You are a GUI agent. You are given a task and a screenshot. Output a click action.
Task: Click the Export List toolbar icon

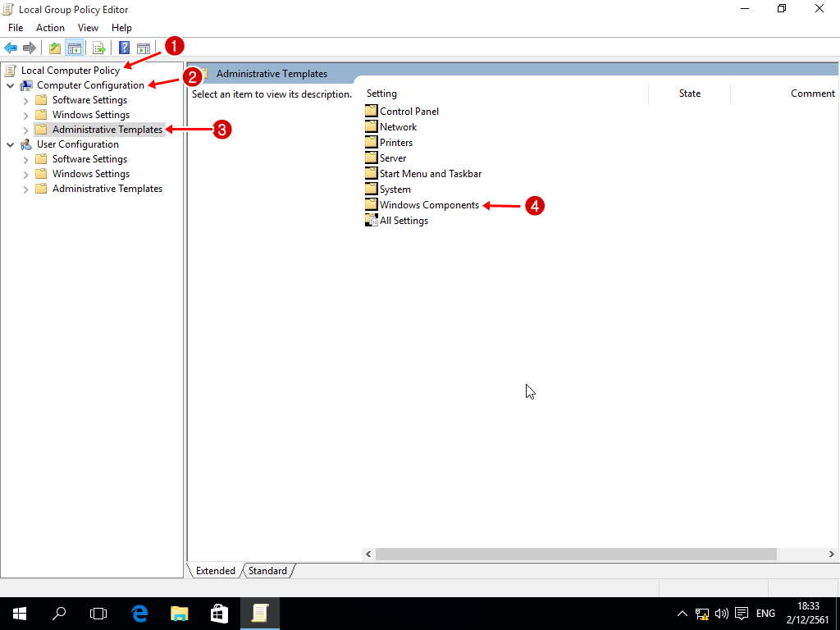(x=99, y=48)
